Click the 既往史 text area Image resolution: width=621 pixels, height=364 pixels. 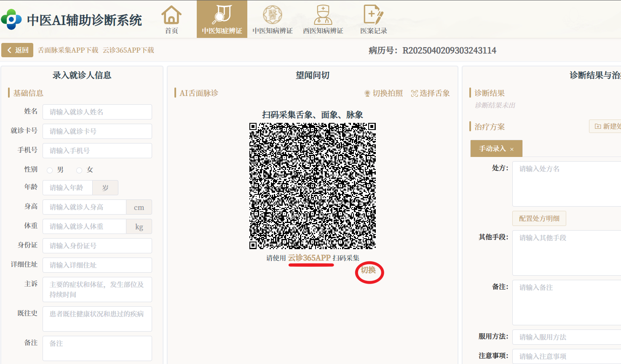click(x=97, y=319)
